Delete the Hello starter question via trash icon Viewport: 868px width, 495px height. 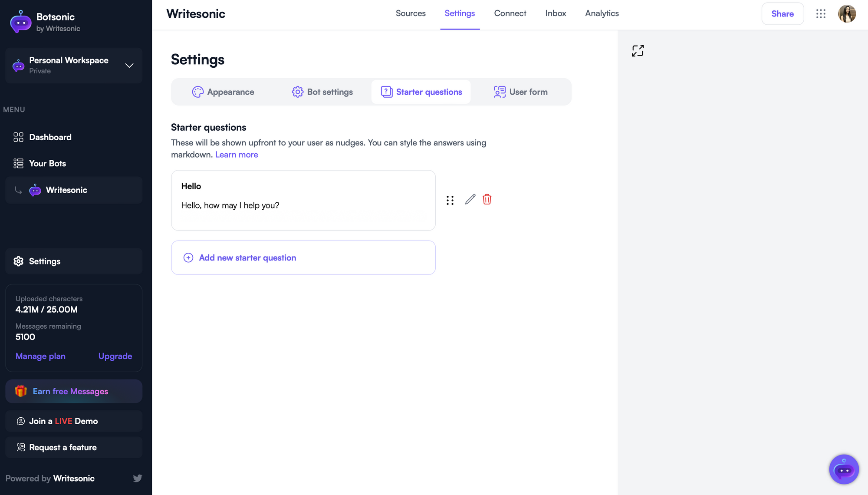point(487,199)
